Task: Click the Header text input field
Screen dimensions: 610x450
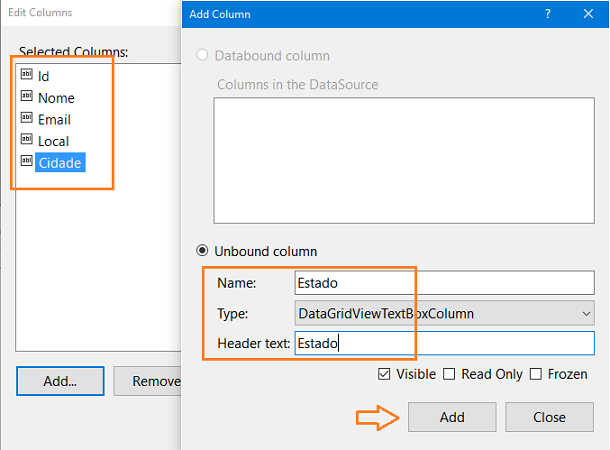Action: [444, 344]
